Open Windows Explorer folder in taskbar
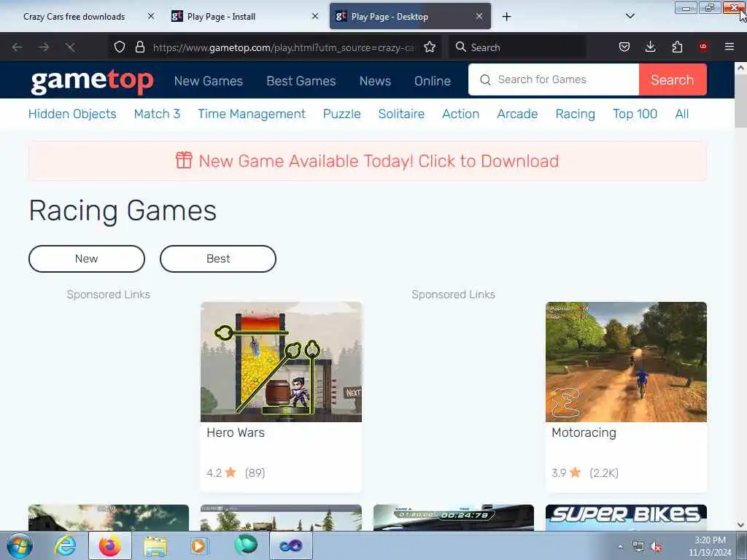Viewport: 747px width, 560px height. (x=155, y=545)
